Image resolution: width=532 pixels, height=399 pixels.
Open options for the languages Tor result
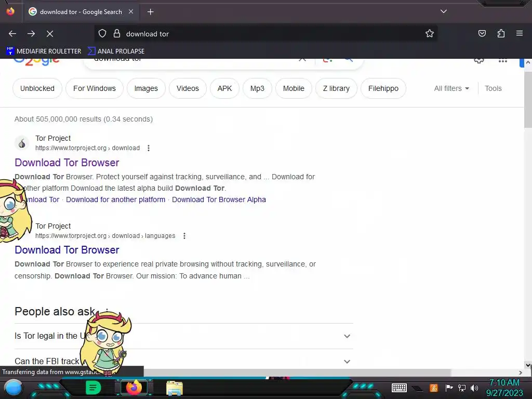(x=184, y=236)
